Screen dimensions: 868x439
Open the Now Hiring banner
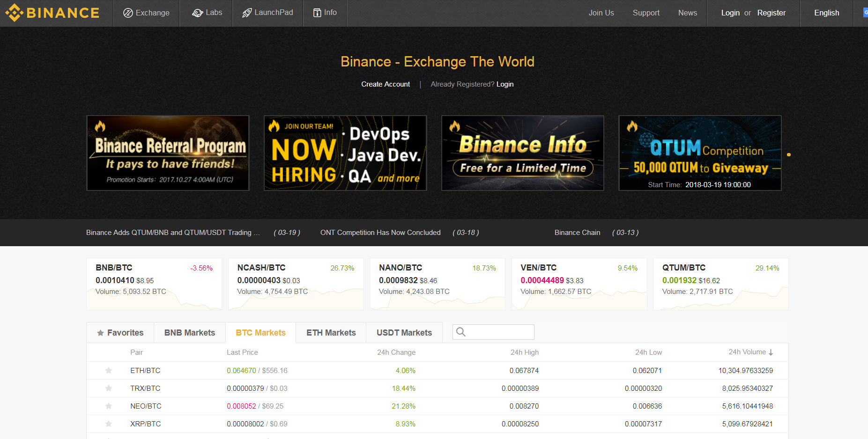click(345, 153)
